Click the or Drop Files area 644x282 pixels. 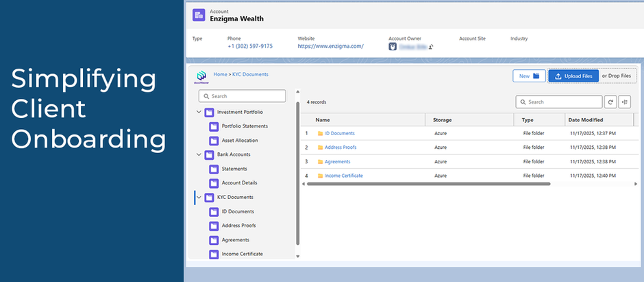click(x=617, y=76)
